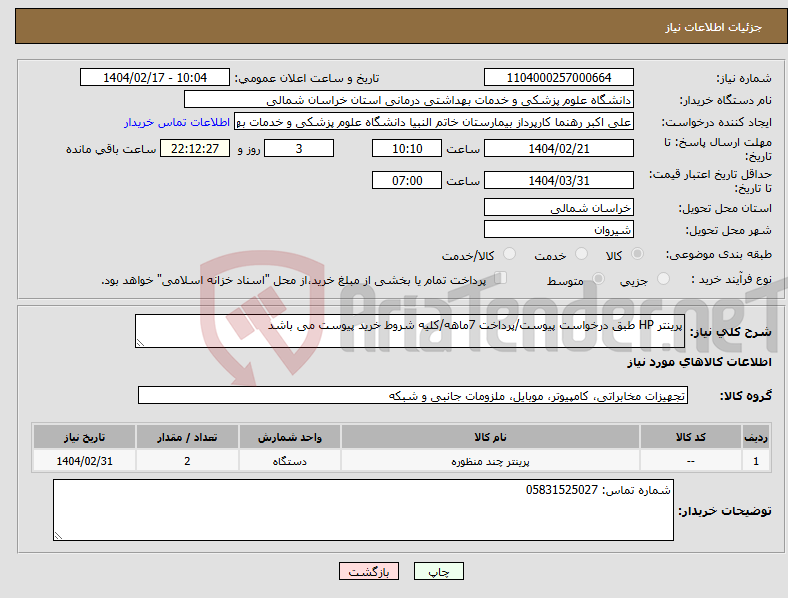788x598 pixels.
Task: Click the واحد شمارش column header
Action: (x=290, y=437)
